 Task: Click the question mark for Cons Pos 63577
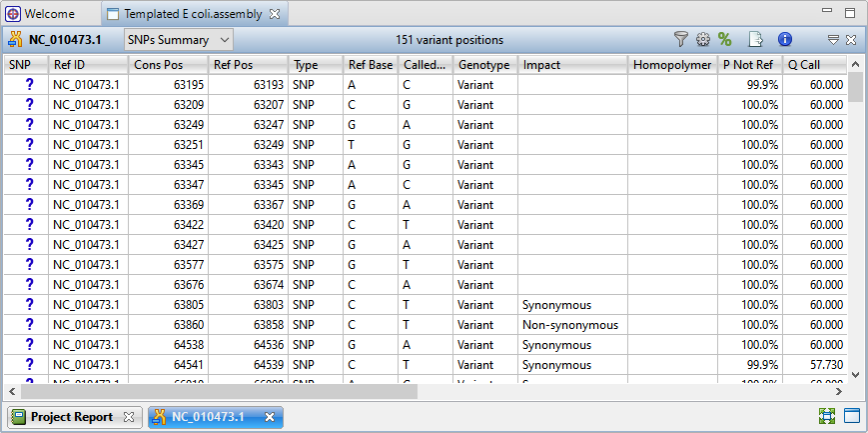[29, 264]
